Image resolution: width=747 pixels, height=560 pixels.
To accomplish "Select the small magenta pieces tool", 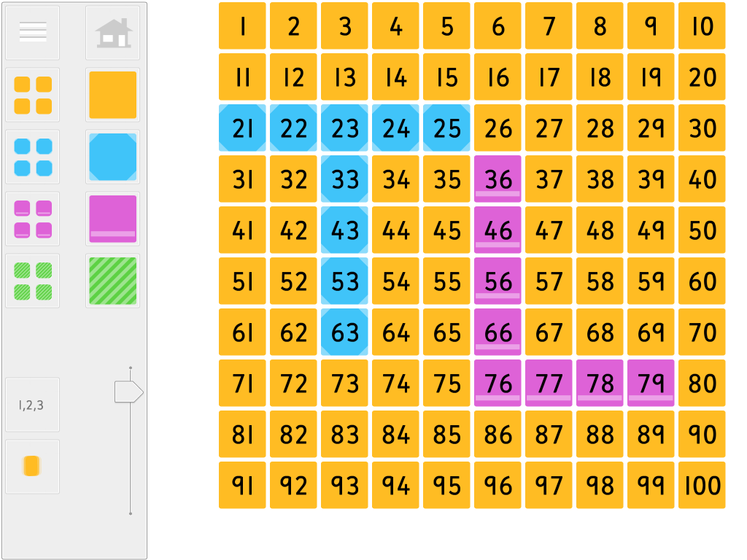I will pos(32,217).
